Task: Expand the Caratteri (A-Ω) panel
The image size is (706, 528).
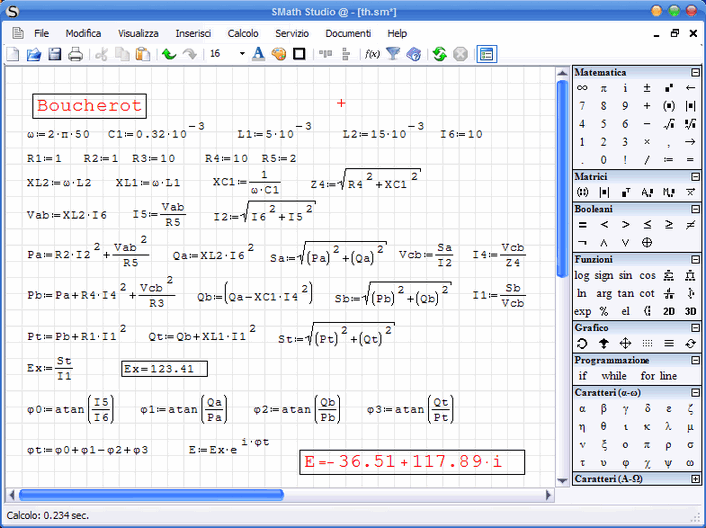Action: pos(695,480)
